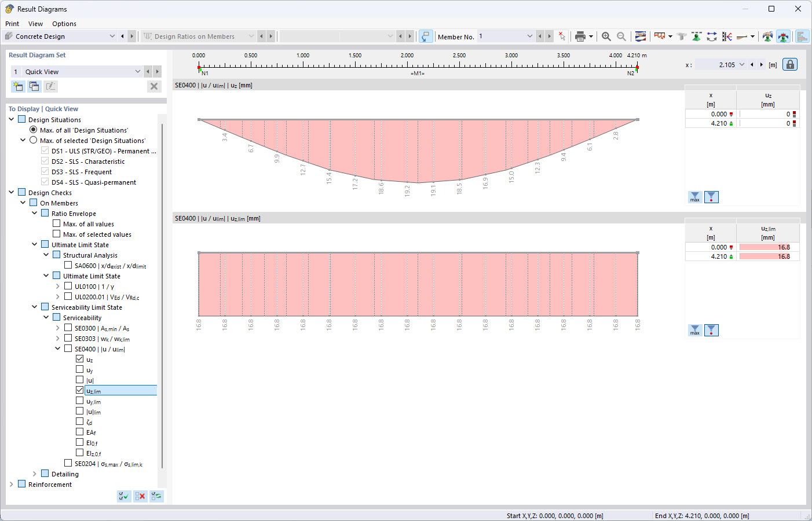This screenshot has width=812, height=521.
Task: Check the SE0204 stress limit checkbox
Action: 68,463
